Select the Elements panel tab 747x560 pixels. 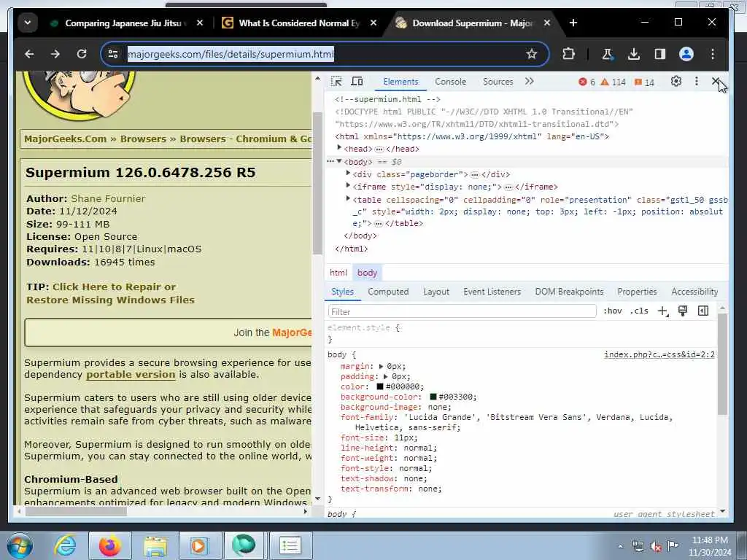(400, 82)
